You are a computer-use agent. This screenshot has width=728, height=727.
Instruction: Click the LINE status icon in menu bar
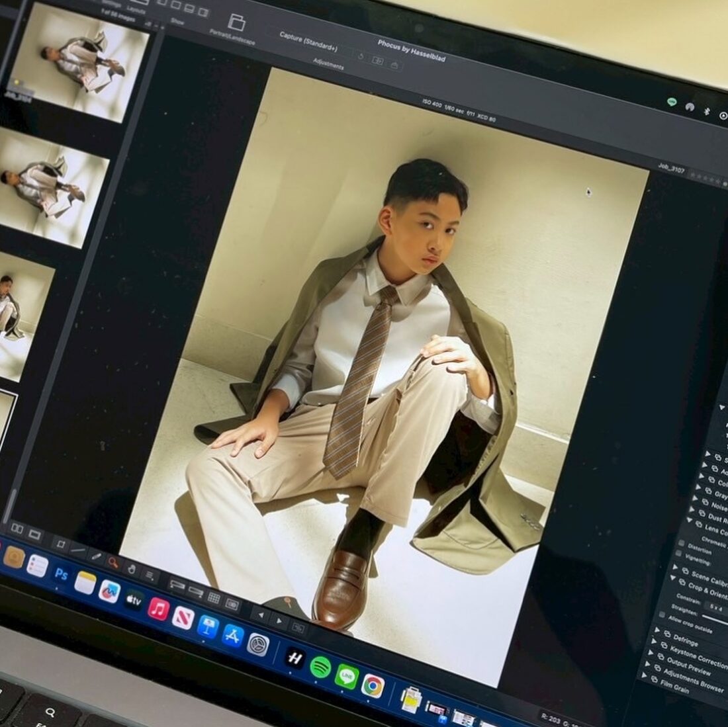coord(671,102)
